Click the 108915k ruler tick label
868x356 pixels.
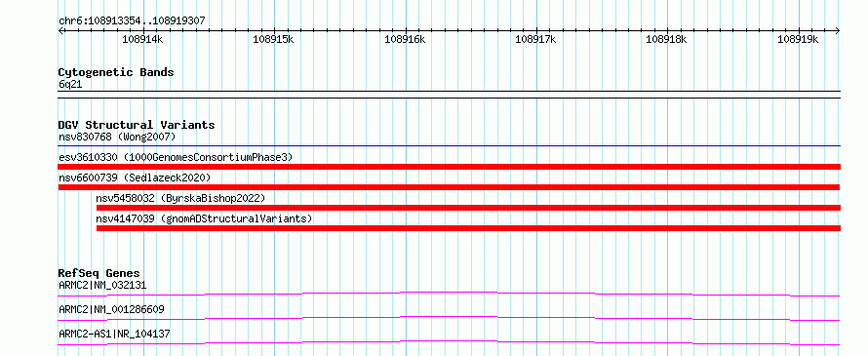pos(273,39)
